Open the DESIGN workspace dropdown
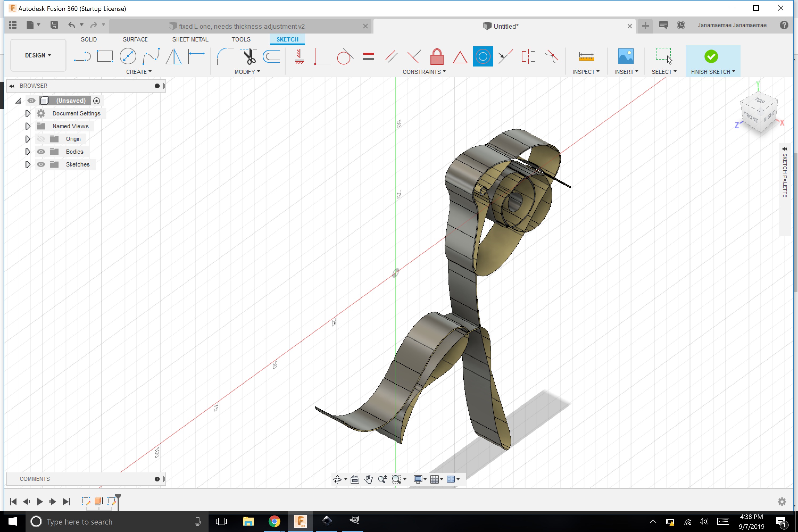 click(x=38, y=55)
